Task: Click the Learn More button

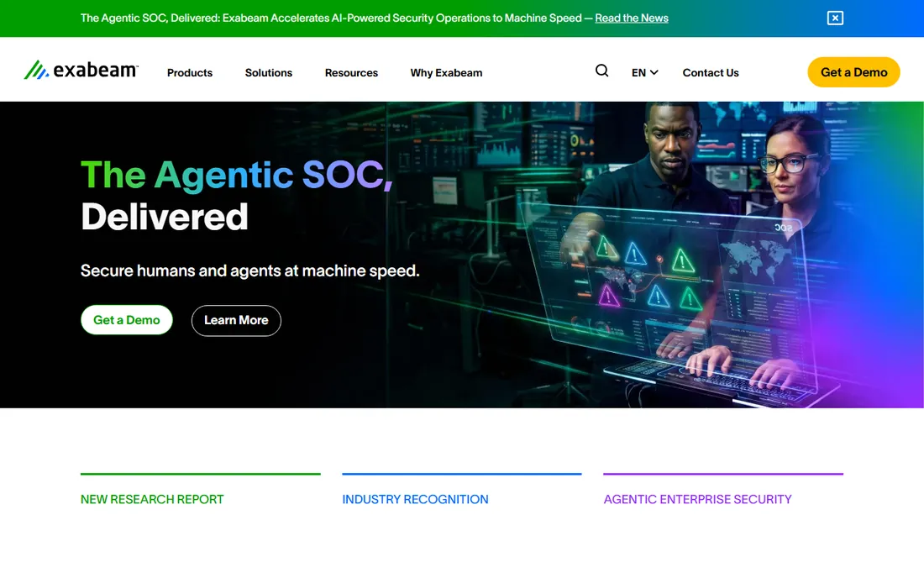Action: 236,320
